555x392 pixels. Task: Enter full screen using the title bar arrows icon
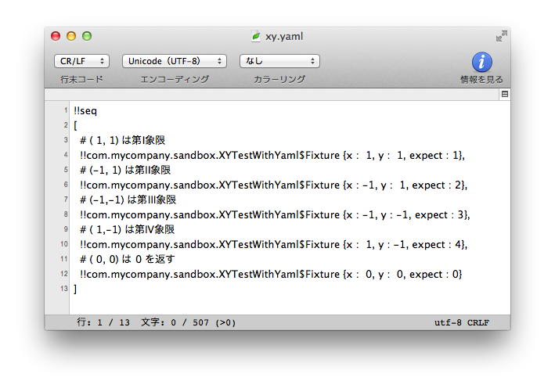[501, 36]
